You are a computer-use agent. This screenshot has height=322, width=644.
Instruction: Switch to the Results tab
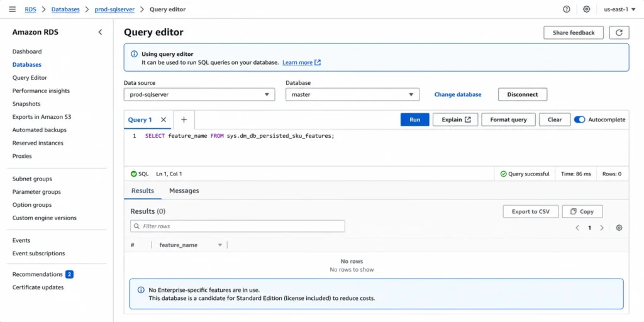click(143, 191)
